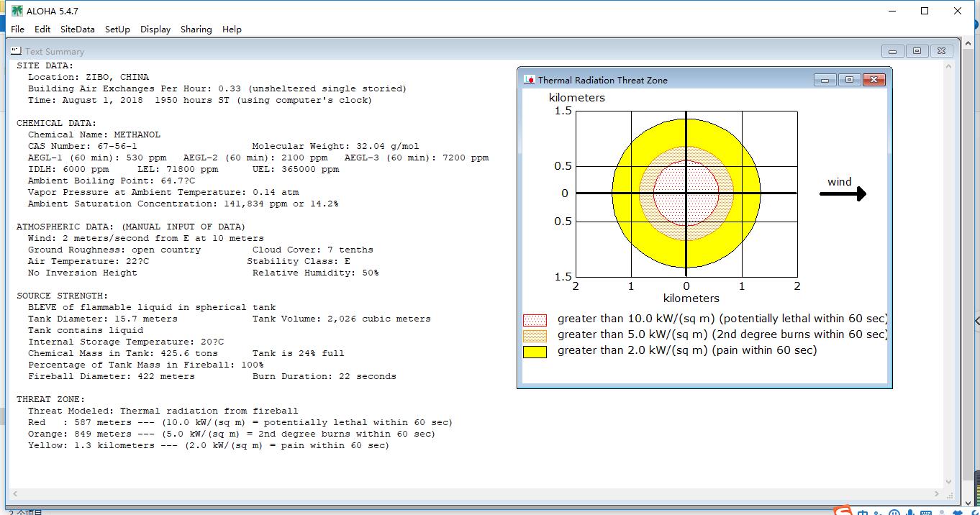Viewport: 980px width, 515px height.
Task: Click the 'SOURCE STRENGTH:' heading
Action: pyautogui.click(x=63, y=296)
